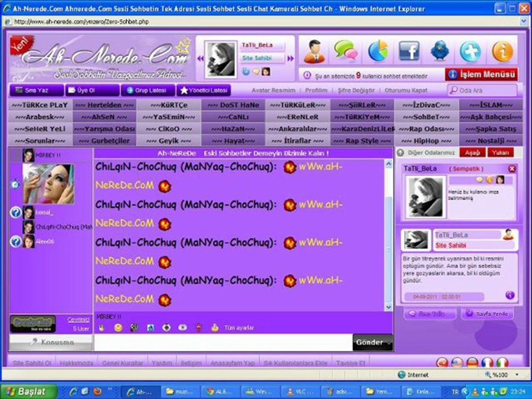Open the %100 zoom level dropdown
The height and width of the screenshot is (399, 532).
pyautogui.click(x=517, y=375)
